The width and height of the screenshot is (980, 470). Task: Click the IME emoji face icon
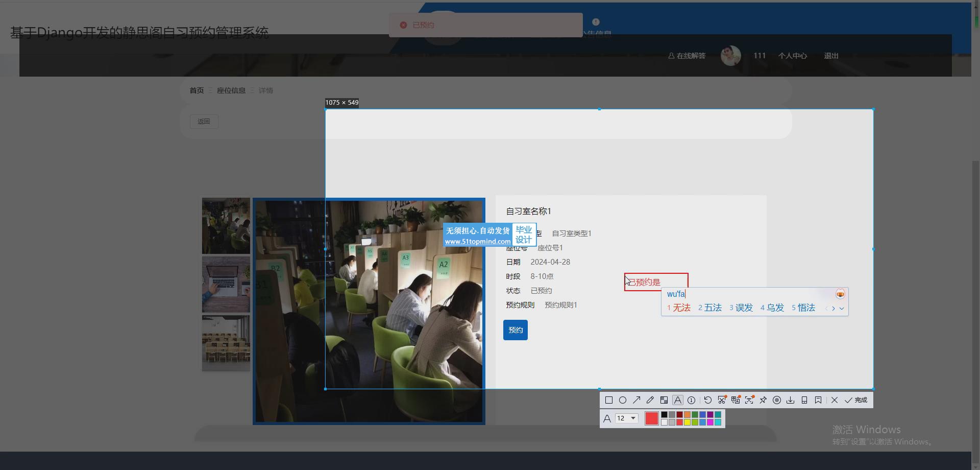point(840,294)
